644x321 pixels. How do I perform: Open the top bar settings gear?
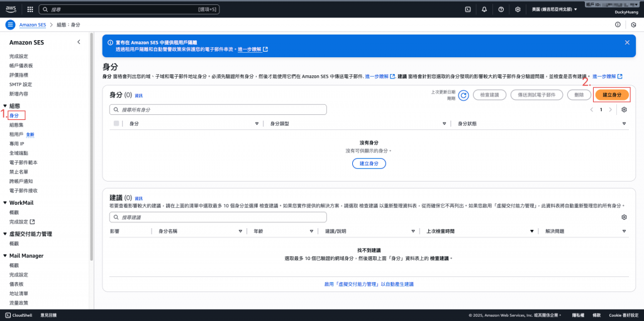[x=518, y=9]
